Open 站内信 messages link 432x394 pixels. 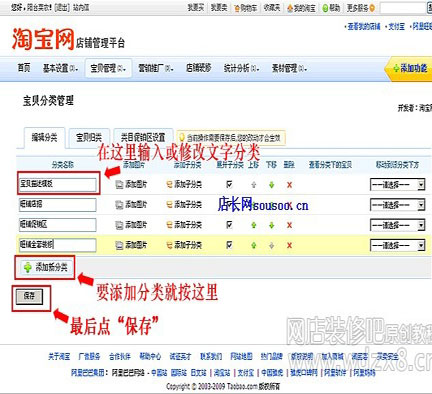click(x=81, y=7)
